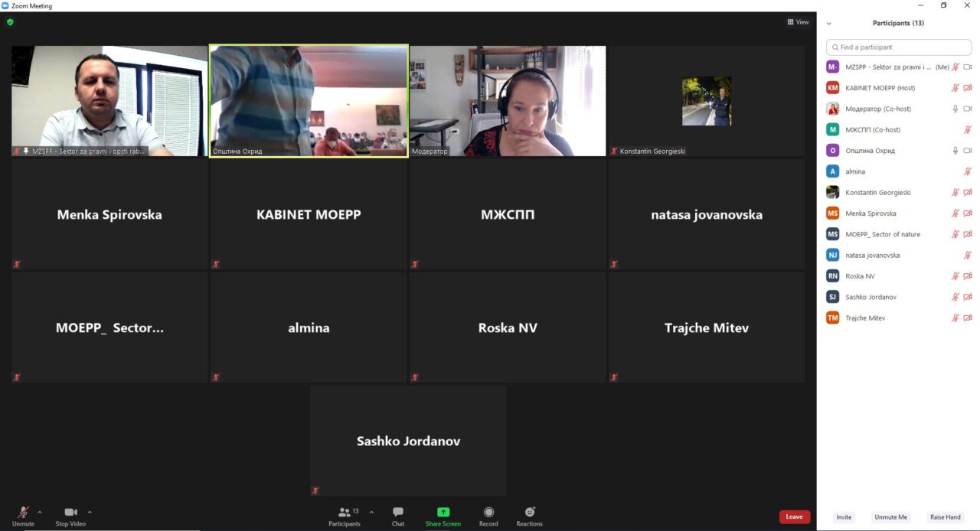Click the Participants icon in toolbar

point(344,513)
